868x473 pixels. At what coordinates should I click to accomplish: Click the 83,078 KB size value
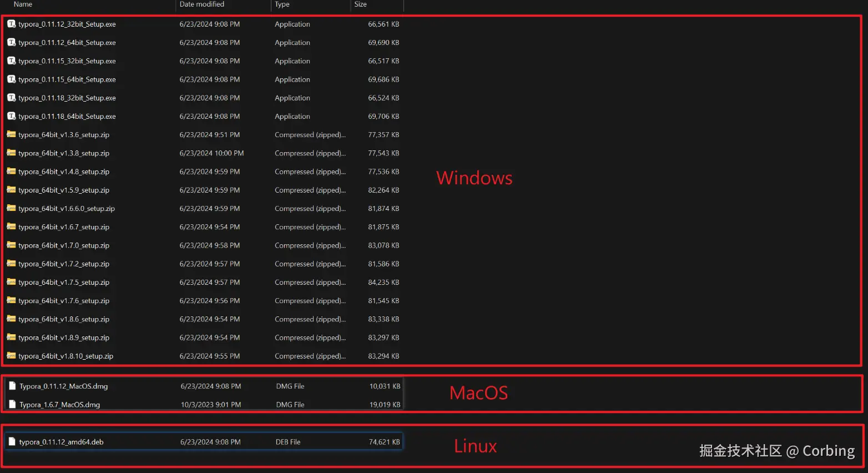tap(383, 245)
